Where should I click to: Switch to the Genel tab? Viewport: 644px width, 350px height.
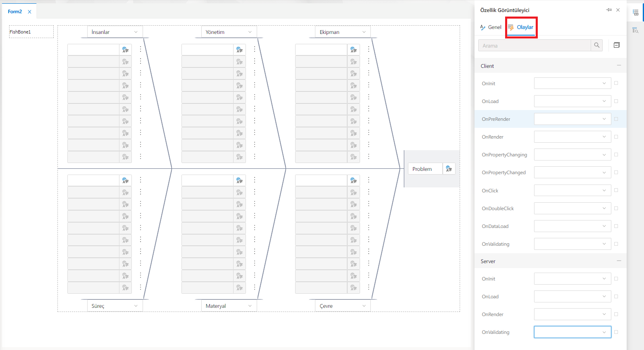pyautogui.click(x=491, y=27)
